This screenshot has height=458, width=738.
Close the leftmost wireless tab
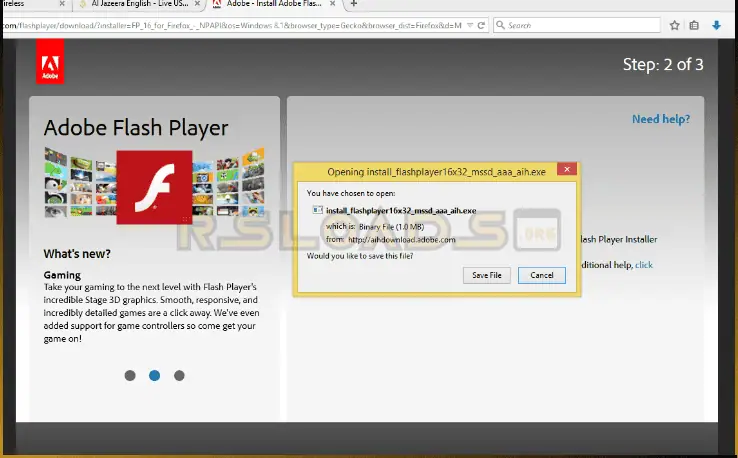click(x=62, y=4)
